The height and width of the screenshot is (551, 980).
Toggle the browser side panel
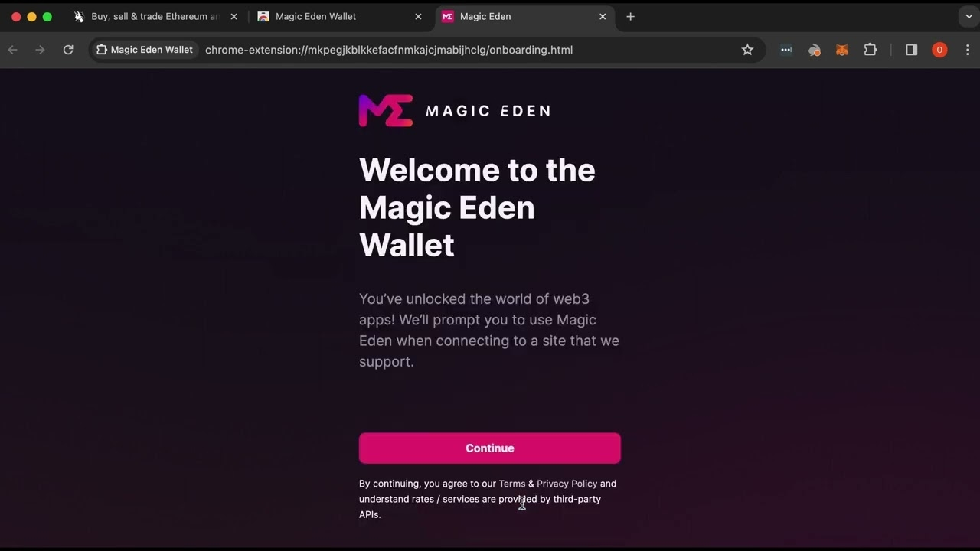pos(911,50)
